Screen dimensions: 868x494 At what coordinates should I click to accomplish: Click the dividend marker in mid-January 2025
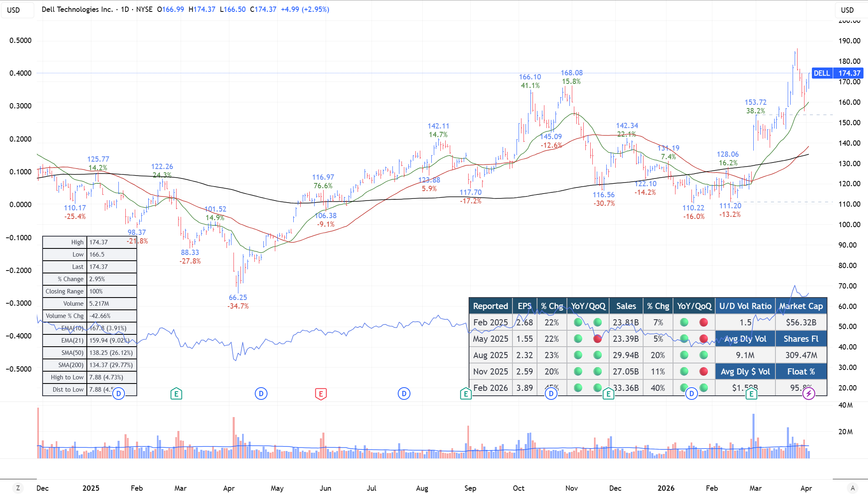pos(118,394)
